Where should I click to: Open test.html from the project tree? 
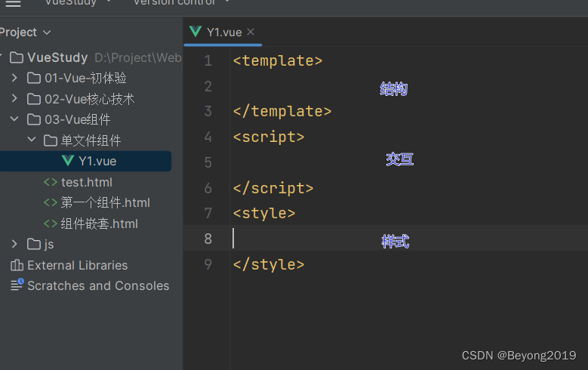[x=86, y=182]
